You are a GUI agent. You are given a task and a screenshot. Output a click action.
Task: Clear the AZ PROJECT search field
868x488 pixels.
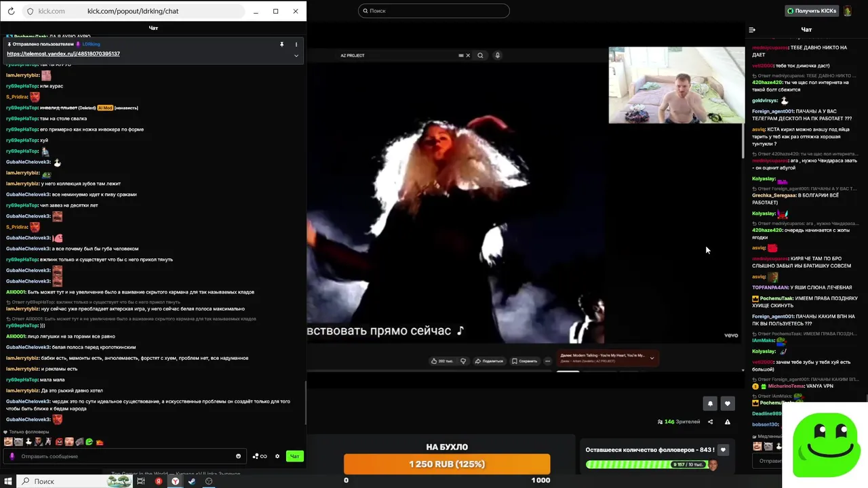[467, 56]
